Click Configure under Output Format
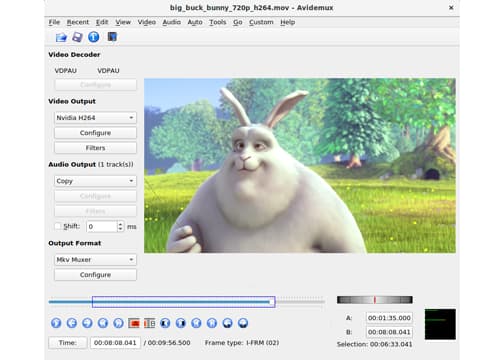The width and height of the screenshot is (500, 360). [95, 275]
